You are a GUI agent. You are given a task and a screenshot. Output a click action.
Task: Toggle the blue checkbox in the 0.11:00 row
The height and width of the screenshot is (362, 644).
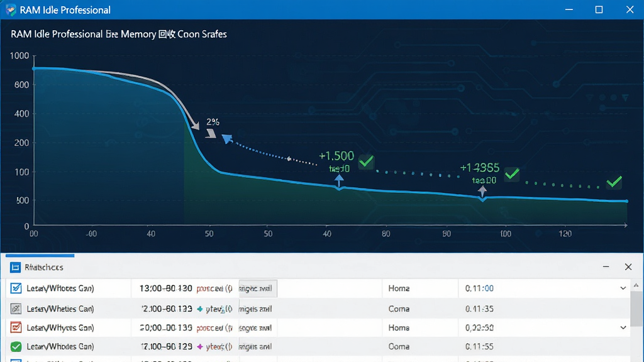pyautogui.click(x=16, y=288)
